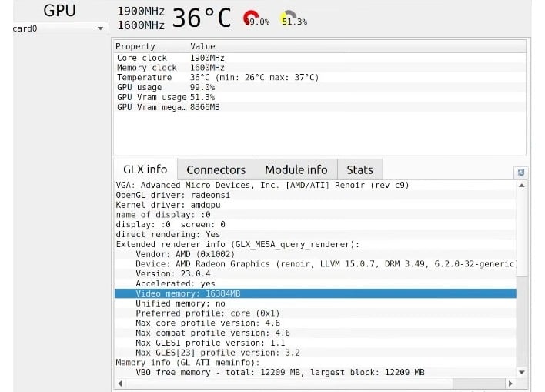Select the Accelerated: yes line
Viewport: 545px width, 392px height.
pos(316,283)
